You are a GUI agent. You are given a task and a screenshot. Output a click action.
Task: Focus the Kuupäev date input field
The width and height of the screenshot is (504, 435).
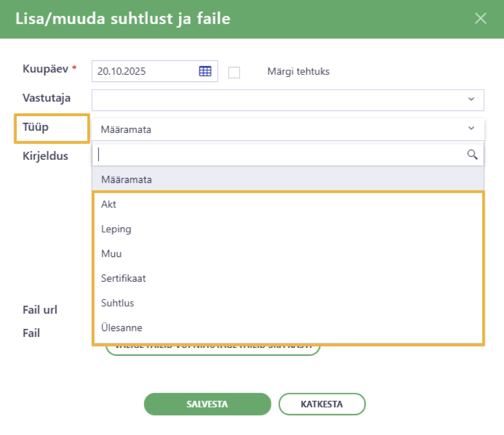[154, 71]
